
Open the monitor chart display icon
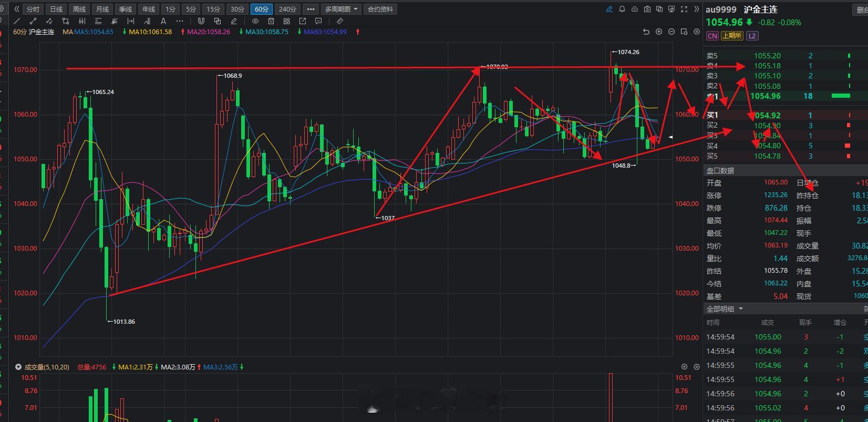pyautogui.click(x=671, y=9)
